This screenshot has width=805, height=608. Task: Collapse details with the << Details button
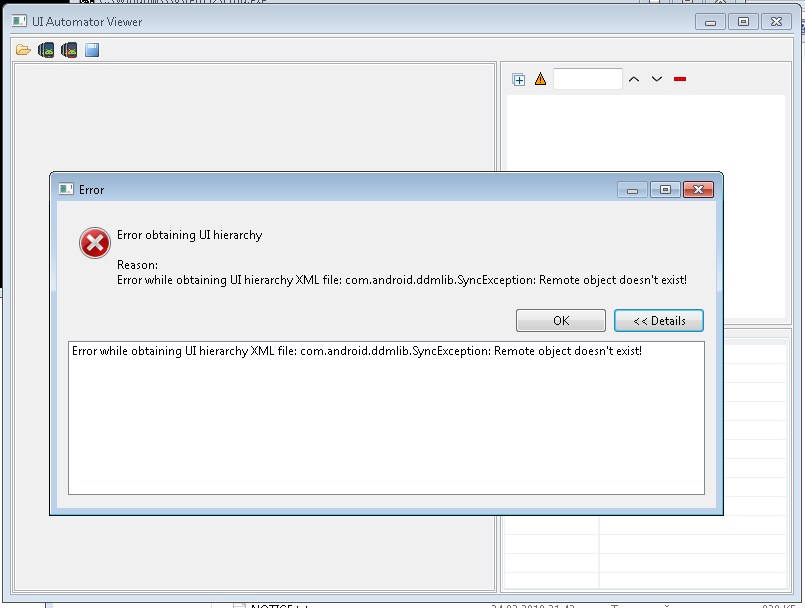(x=659, y=320)
